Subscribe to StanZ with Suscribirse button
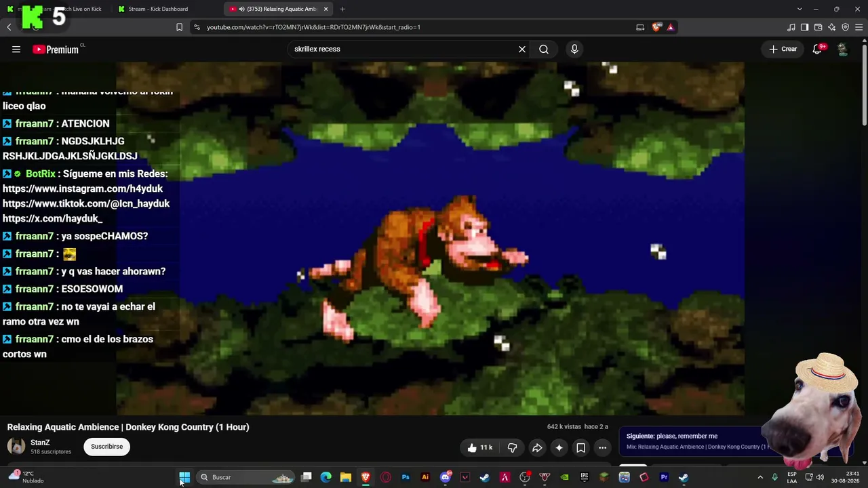 (x=107, y=447)
